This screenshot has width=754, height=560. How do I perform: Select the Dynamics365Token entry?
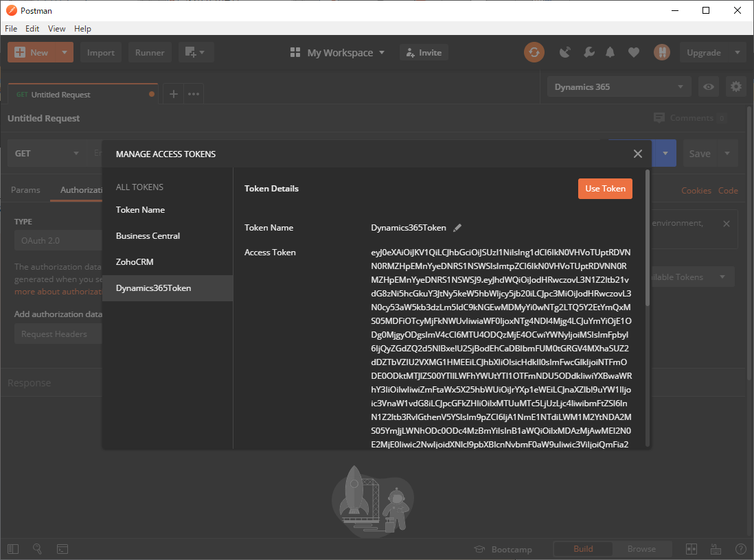(168, 288)
